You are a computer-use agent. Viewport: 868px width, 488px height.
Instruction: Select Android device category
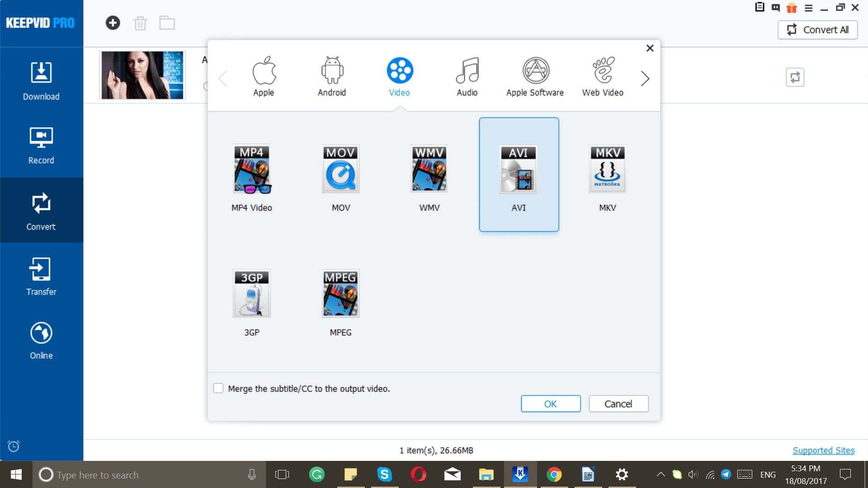click(332, 75)
